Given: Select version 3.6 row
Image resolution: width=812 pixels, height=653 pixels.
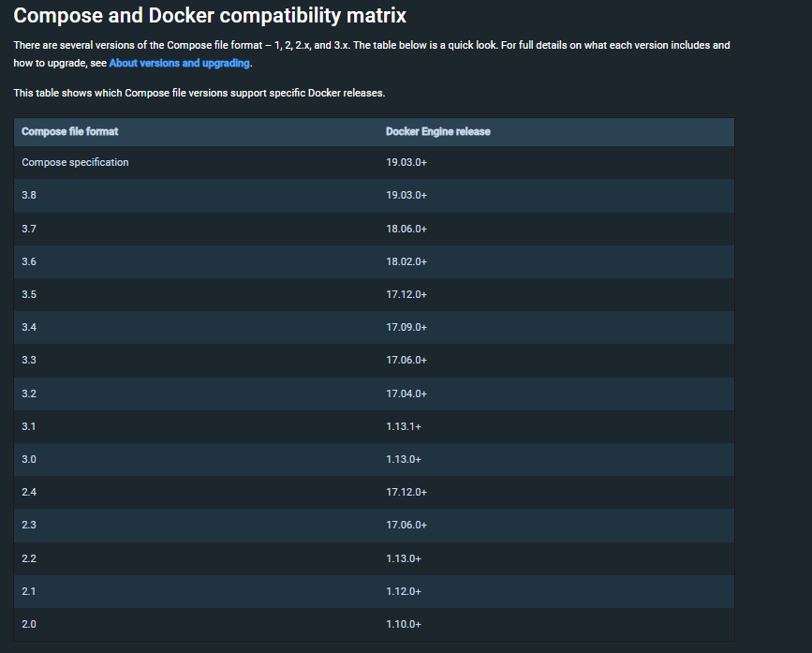Looking at the screenshot, I should coord(29,260).
